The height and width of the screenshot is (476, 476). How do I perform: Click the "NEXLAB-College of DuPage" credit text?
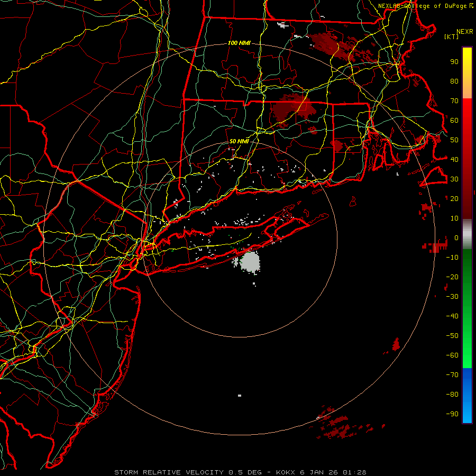[423, 6]
